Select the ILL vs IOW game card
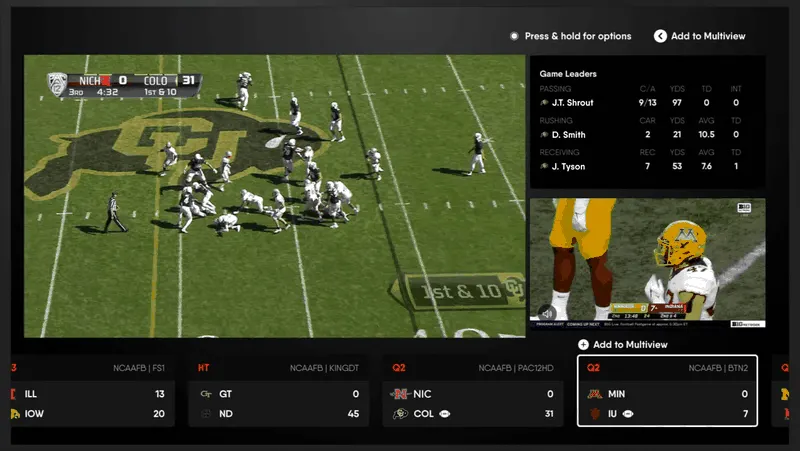The width and height of the screenshot is (800, 451). [93, 391]
